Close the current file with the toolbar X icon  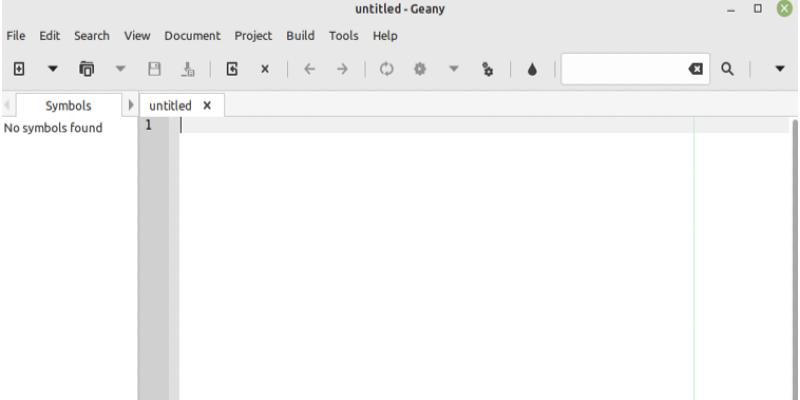click(265, 69)
